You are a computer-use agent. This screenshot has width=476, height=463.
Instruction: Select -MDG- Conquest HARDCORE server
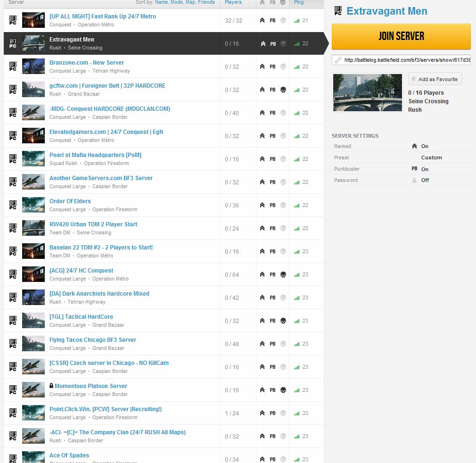(x=110, y=109)
